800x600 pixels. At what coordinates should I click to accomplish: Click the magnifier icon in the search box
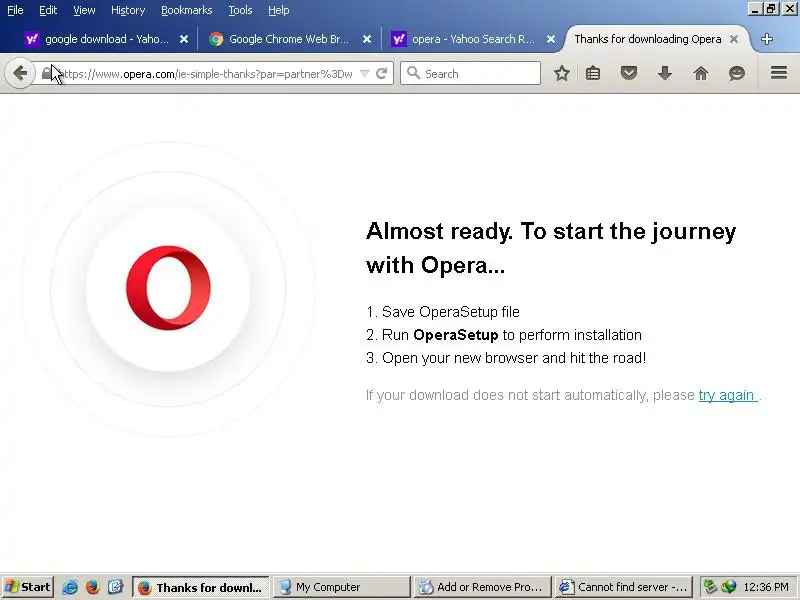413,73
